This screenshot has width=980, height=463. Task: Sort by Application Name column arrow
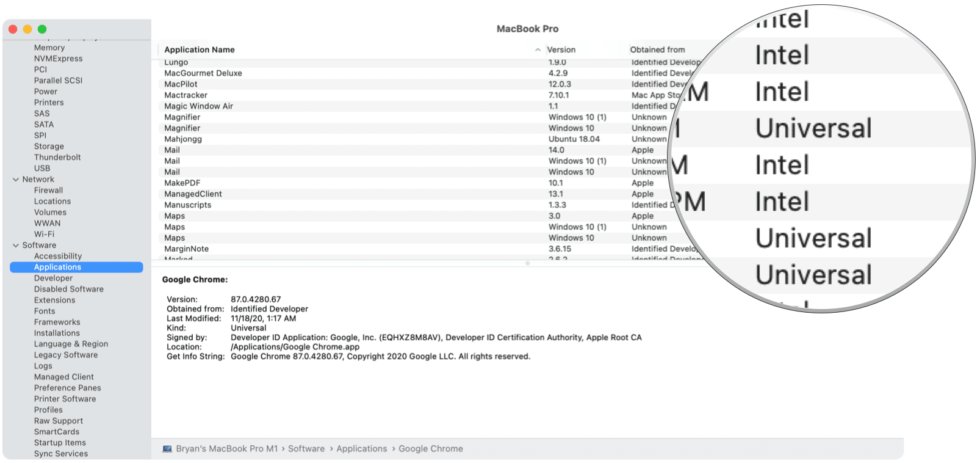538,50
